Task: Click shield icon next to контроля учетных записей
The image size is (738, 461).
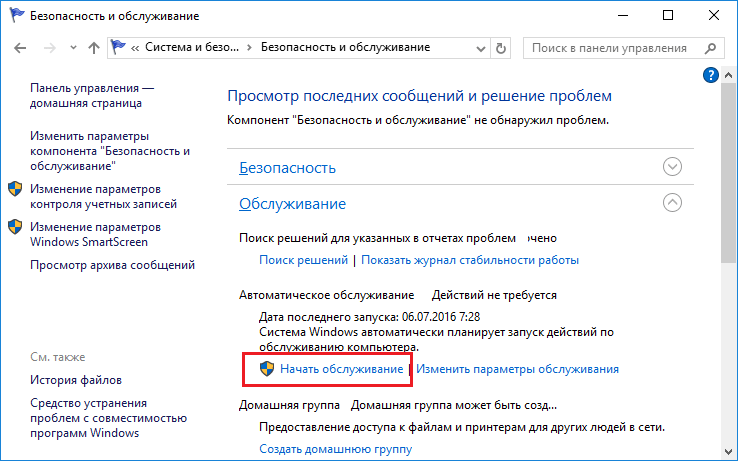Action: (x=15, y=189)
